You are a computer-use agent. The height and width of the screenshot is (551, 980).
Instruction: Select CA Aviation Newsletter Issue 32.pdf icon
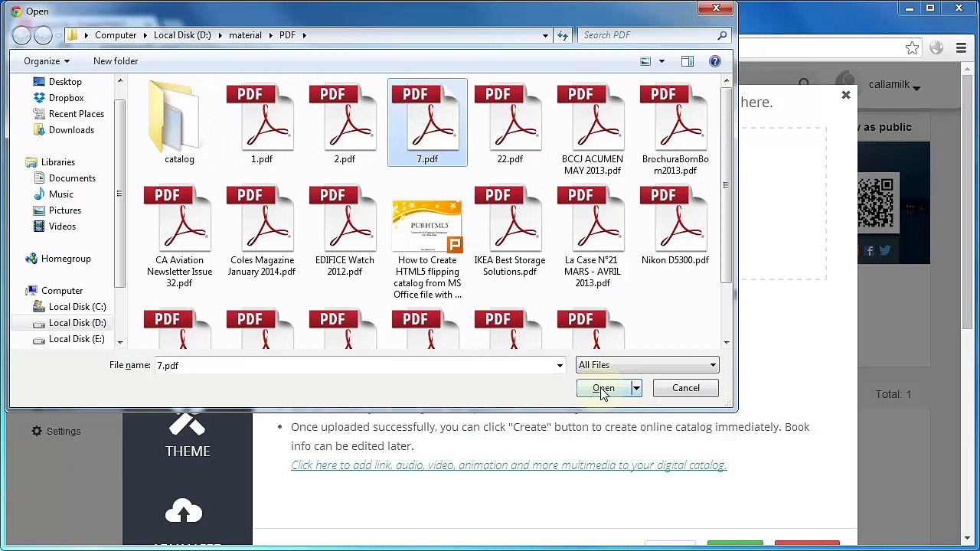pyautogui.click(x=178, y=218)
